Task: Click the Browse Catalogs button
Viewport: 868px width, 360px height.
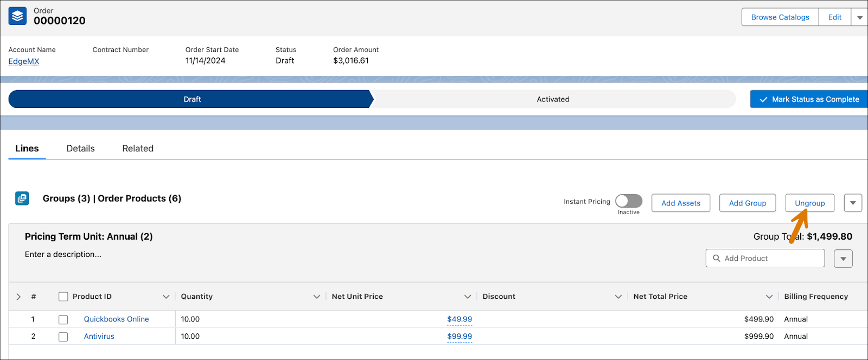Action: point(780,17)
